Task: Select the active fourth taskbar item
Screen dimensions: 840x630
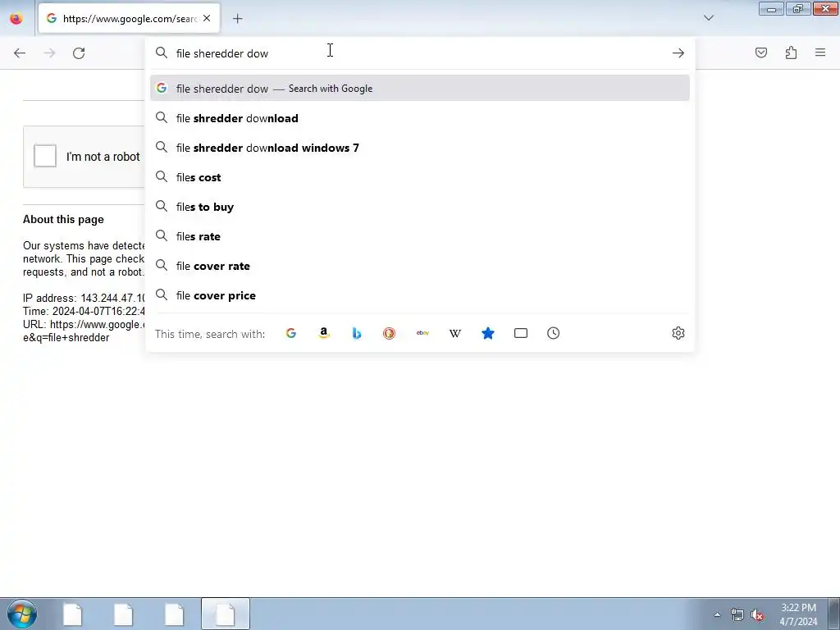Action: click(x=226, y=614)
